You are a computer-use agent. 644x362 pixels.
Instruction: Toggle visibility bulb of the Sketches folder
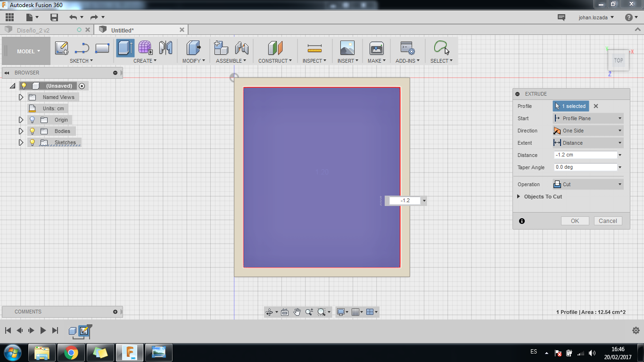tap(33, 142)
